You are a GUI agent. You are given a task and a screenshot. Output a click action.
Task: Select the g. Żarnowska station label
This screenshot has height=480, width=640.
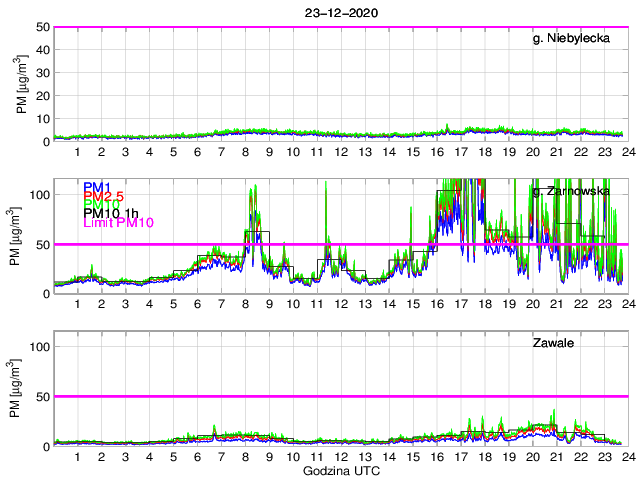(x=577, y=191)
